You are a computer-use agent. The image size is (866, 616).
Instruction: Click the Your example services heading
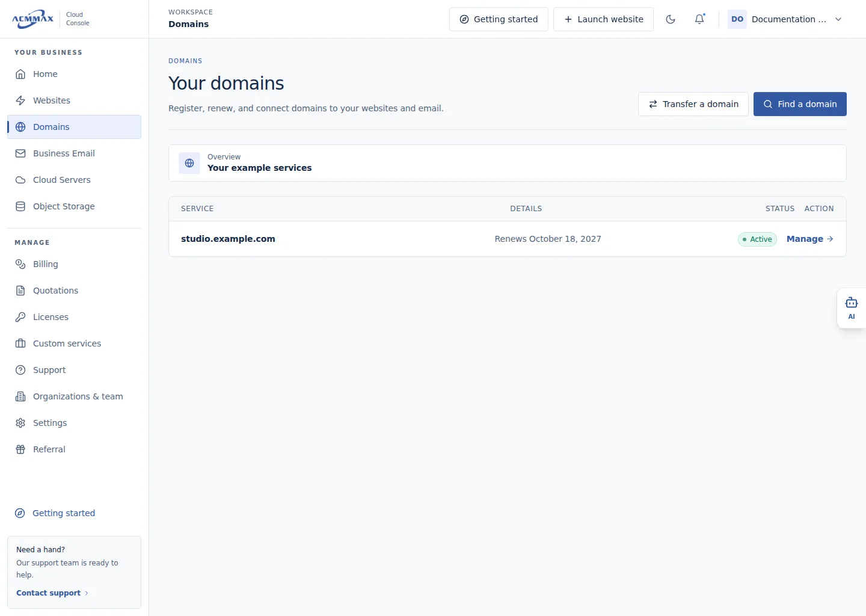259,168
